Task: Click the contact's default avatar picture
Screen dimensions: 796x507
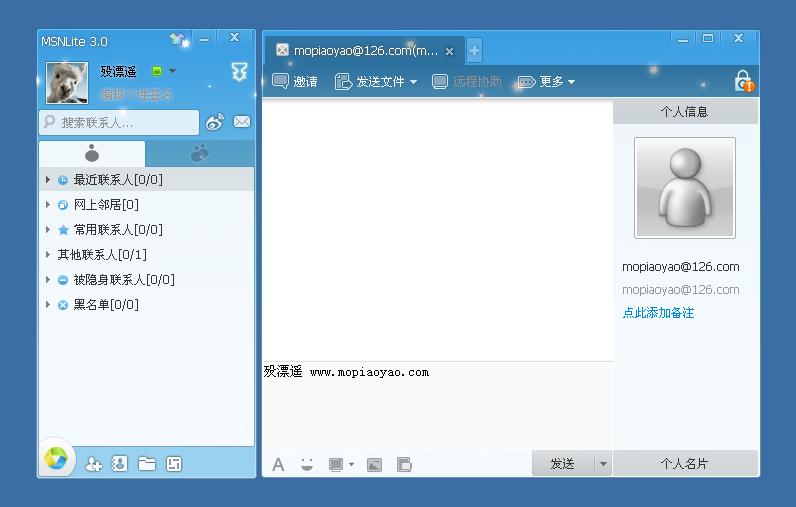Action: pyautogui.click(x=685, y=188)
